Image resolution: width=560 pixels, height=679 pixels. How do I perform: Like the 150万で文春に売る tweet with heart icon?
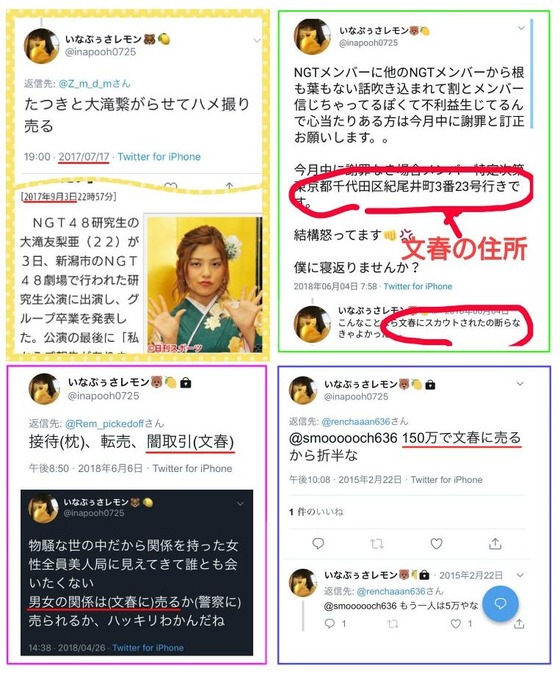click(x=436, y=543)
